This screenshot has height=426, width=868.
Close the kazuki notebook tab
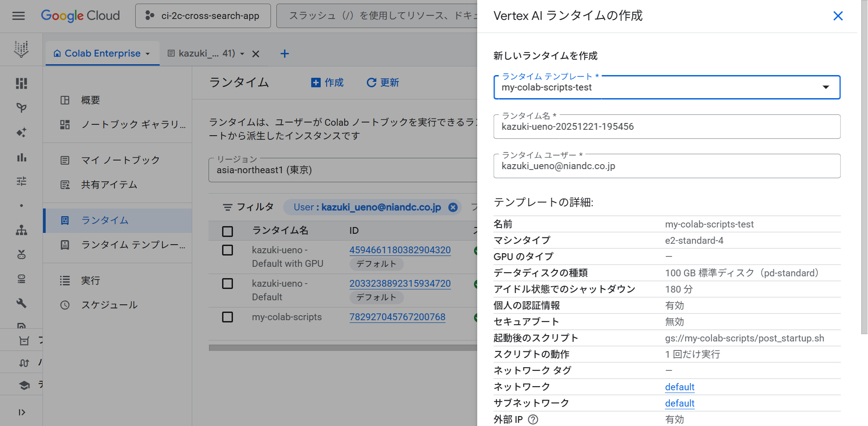point(256,54)
